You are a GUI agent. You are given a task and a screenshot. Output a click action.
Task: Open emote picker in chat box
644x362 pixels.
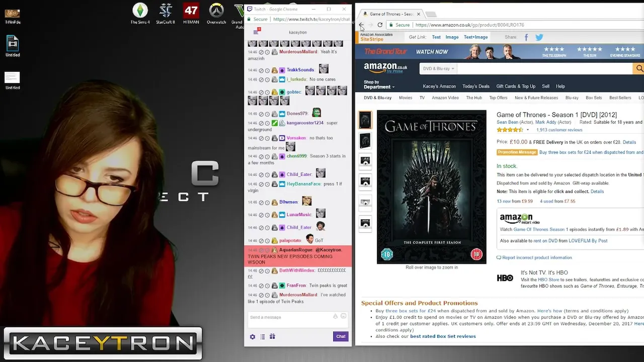pos(343,316)
